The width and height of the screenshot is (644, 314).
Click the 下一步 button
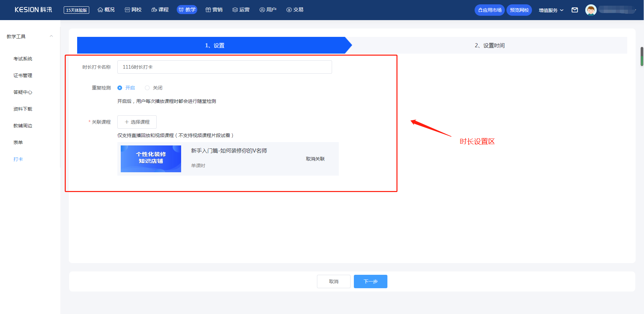tap(370, 281)
